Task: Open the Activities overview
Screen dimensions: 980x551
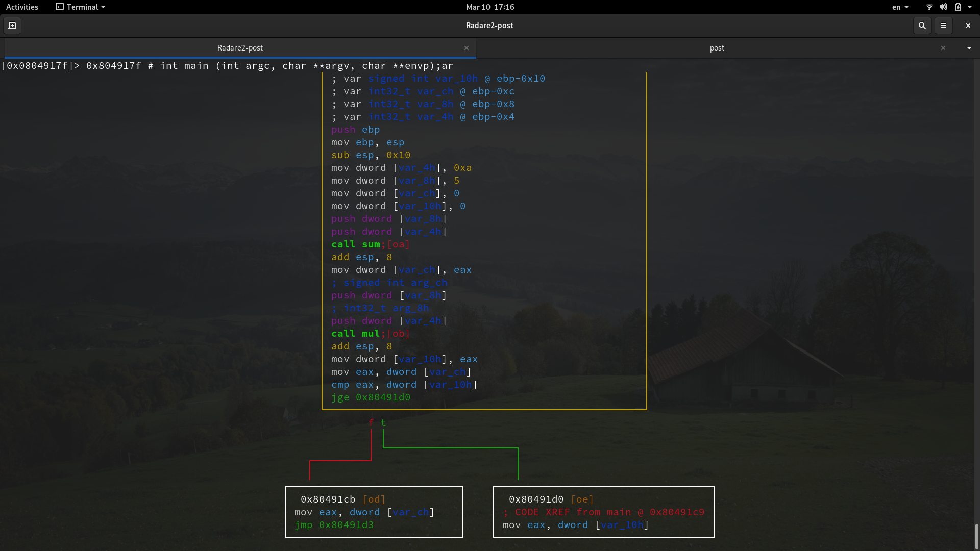Action: coord(22,7)
